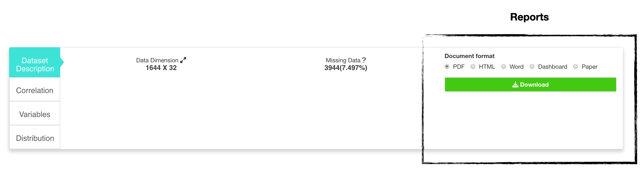The width and height of the screenshot is (644, 172).
Task: Pick the Dashboard format radio button
Action: tap(532, 66)
